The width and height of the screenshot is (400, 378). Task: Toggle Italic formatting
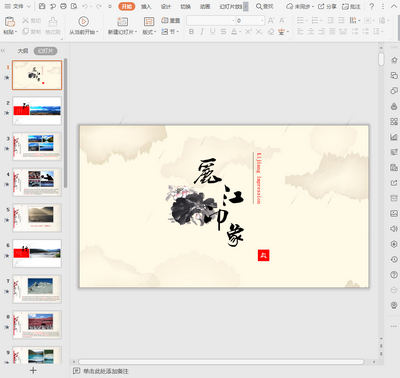click(202, 32)
